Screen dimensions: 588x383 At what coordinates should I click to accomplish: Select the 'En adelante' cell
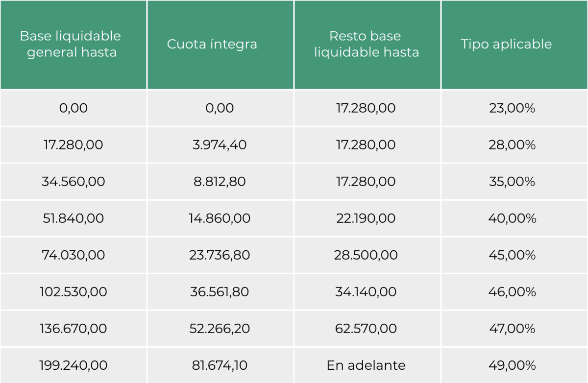(x=367, y=365)
